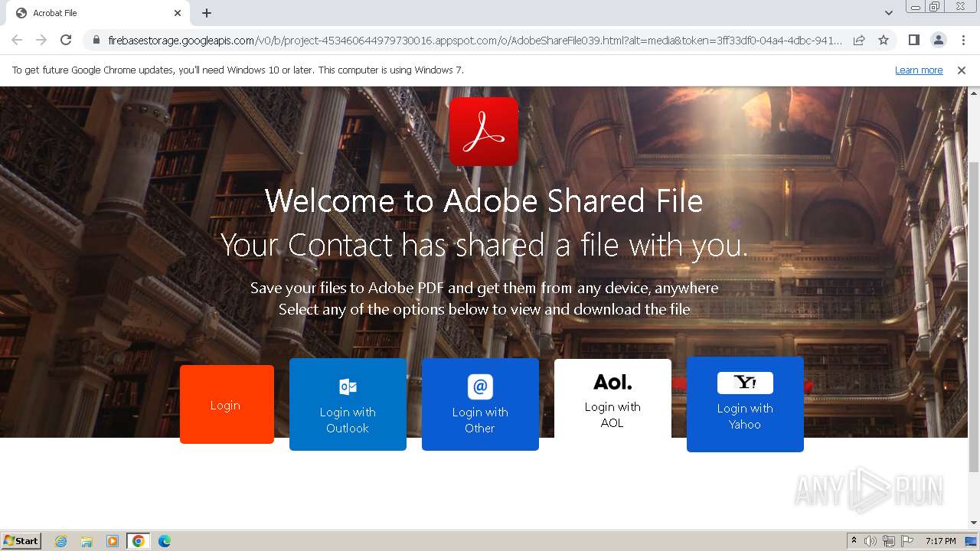Click the Outlook envelope icon
The image size is (980, 551).
click(x=348, y=386)
